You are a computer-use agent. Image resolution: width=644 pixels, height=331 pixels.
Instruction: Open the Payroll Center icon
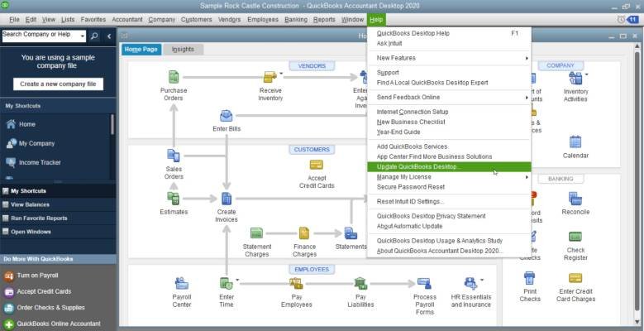click(x=182, y=283)
